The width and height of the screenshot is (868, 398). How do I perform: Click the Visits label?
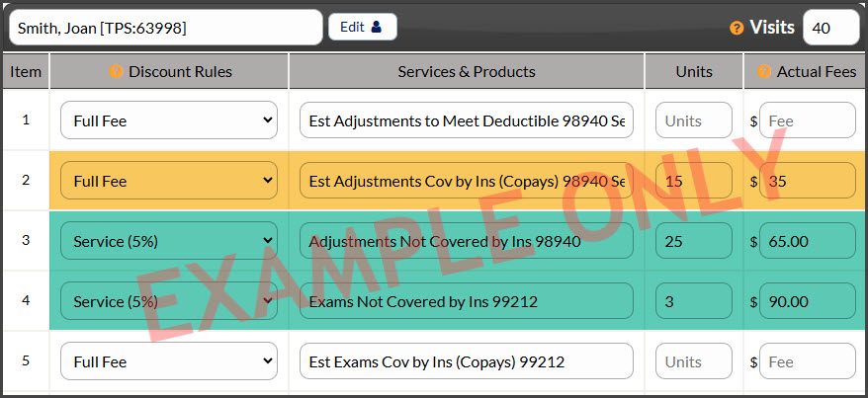tap(772, 27)
